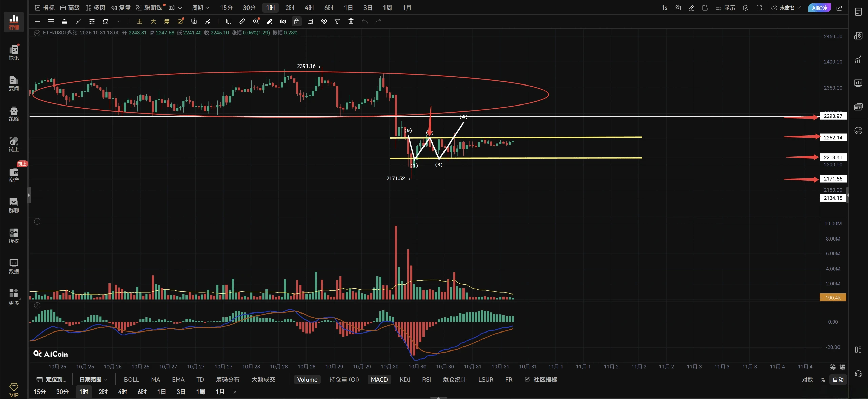Toggle the 筹 chip distribution indicator
This screenshot has height=399, width=868.
166,21
